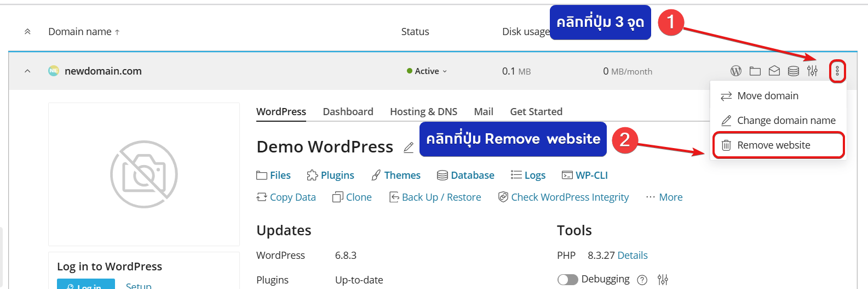This screenshot has width=868, height=289.
Task: Click WordPress version 6.8.3 value
Action: tap(346, 256)
